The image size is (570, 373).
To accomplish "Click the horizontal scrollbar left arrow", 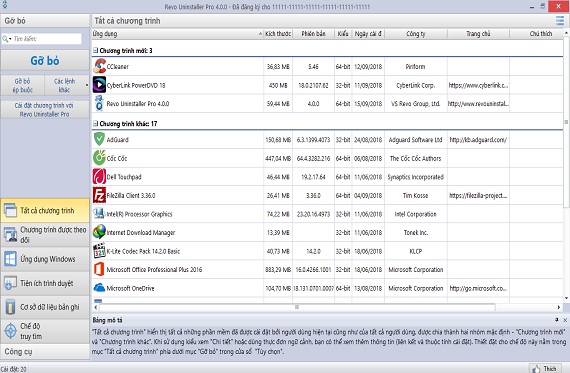I will (96, 307).
